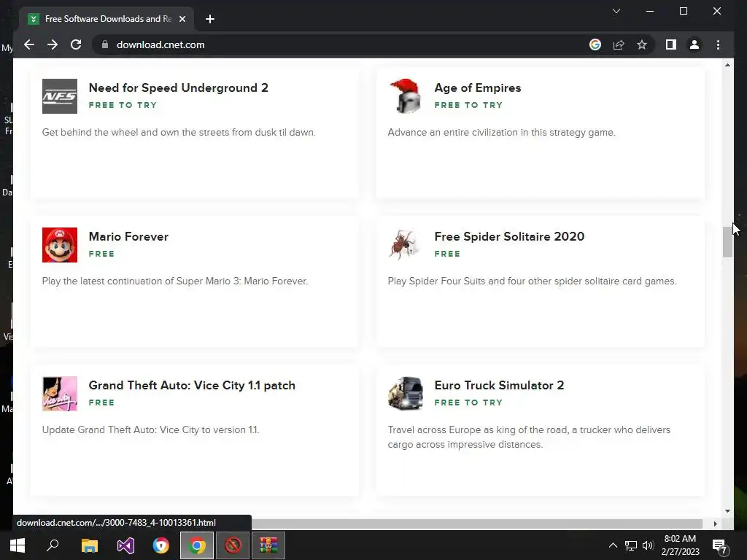Viewport: 747px width, 560px height.
Task: Select the Free Software Downloads tab
Action: [x=107, y=19]
